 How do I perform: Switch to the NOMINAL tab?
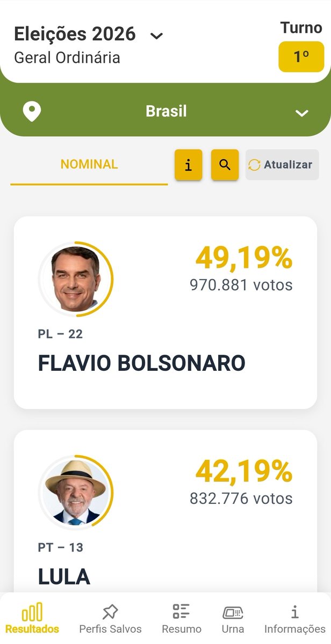89,165
